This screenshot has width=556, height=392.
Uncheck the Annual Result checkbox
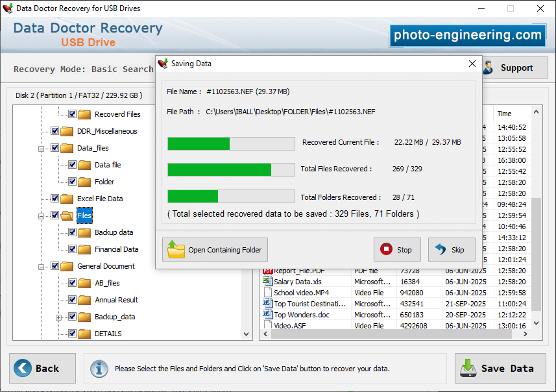click(x=72, y=300)
